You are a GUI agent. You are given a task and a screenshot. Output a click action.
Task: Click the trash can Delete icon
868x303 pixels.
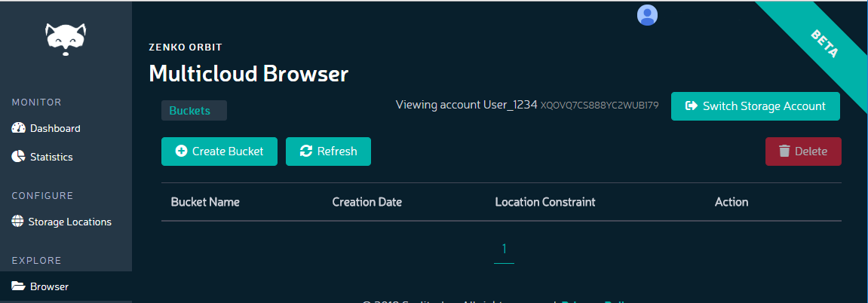click(x=784, y=151)
